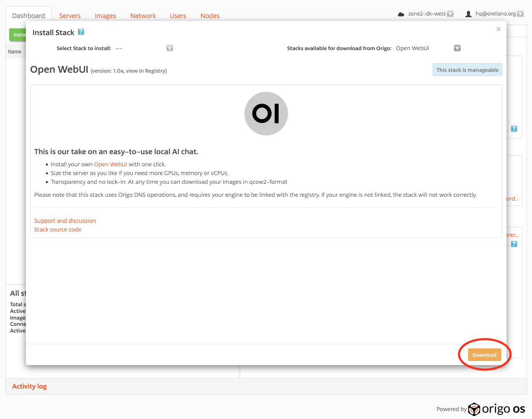Expand the Origo stacks download dropdown

pos(457,48)
